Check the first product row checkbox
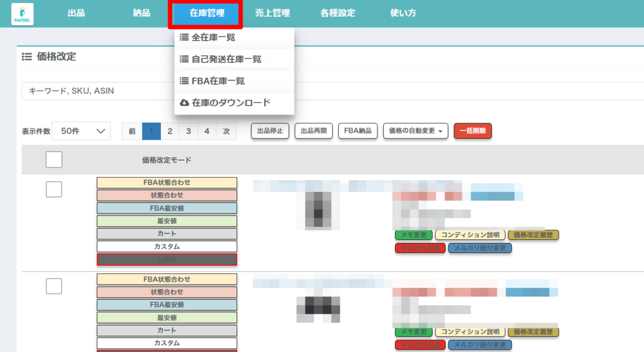 (x=54, y=189)
